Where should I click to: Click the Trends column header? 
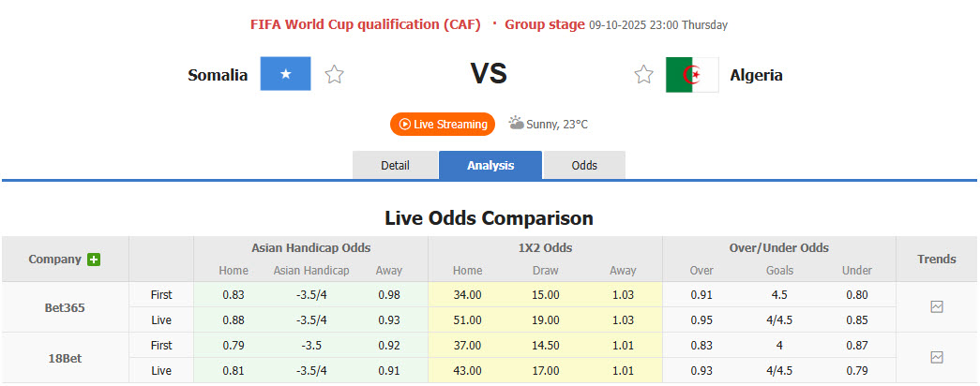[x=936, y=259]
